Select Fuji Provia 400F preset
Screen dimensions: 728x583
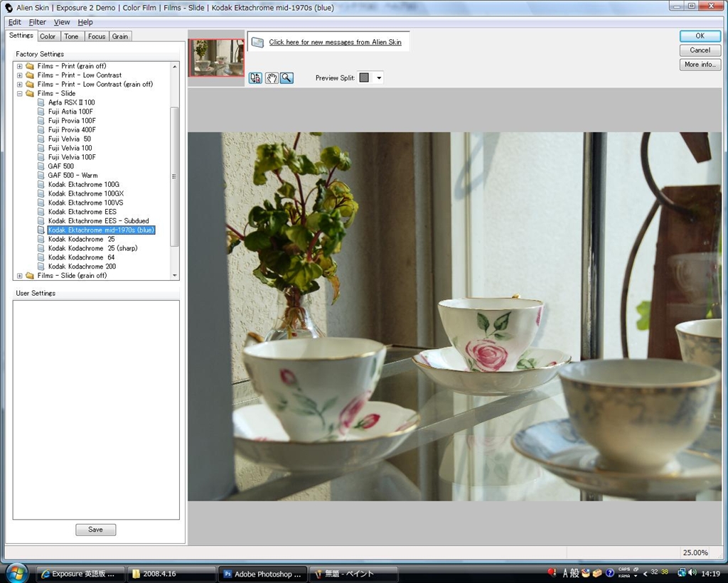(x=72, y=129)
